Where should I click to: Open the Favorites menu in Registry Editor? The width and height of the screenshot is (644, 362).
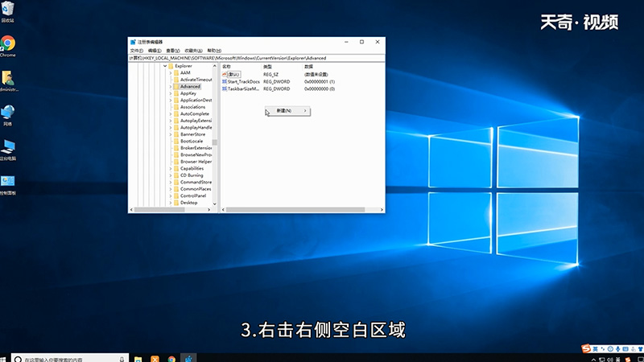click(193, 51)
